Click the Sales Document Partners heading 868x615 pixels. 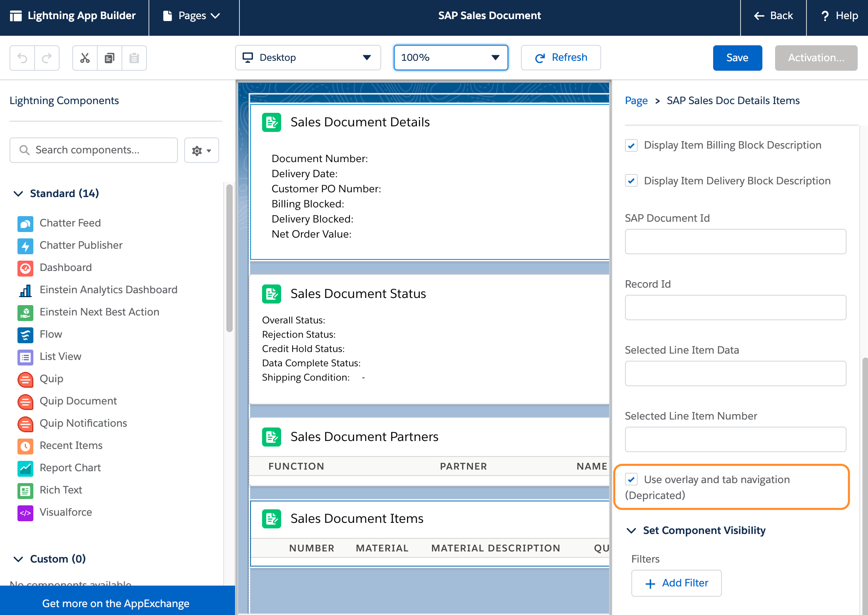click(x=365, y=437)
